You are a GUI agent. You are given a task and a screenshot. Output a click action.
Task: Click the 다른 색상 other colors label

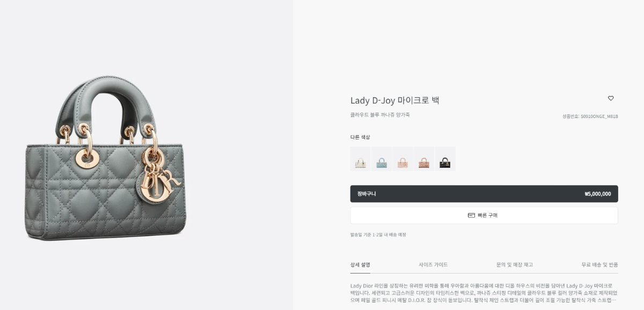(x=360, y=137)
